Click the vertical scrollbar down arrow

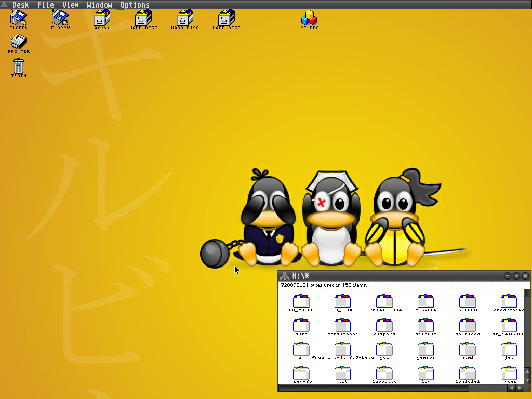coord(527,380)
